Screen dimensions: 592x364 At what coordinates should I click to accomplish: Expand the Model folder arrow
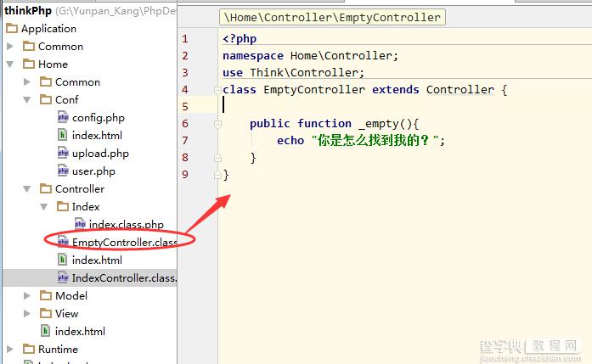tap(27, 296)
